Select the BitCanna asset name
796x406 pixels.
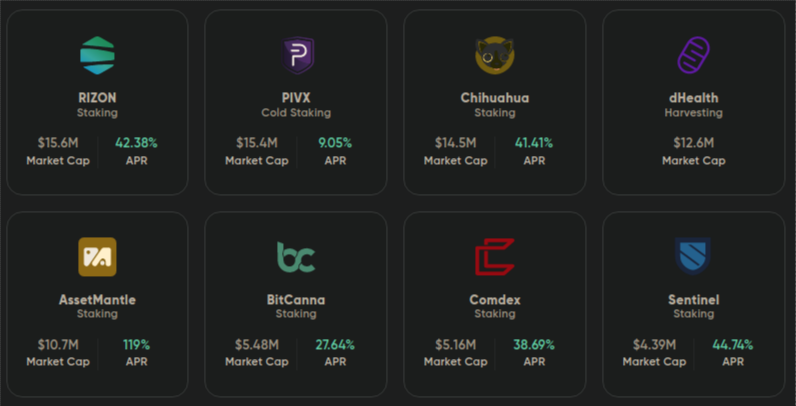click(296, 300)
